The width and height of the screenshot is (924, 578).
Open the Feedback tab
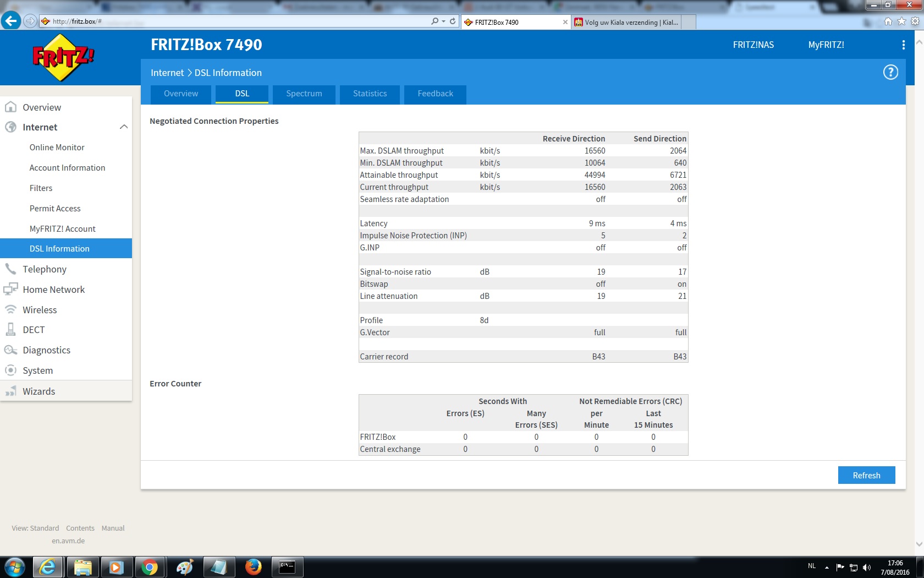(435, 94)
